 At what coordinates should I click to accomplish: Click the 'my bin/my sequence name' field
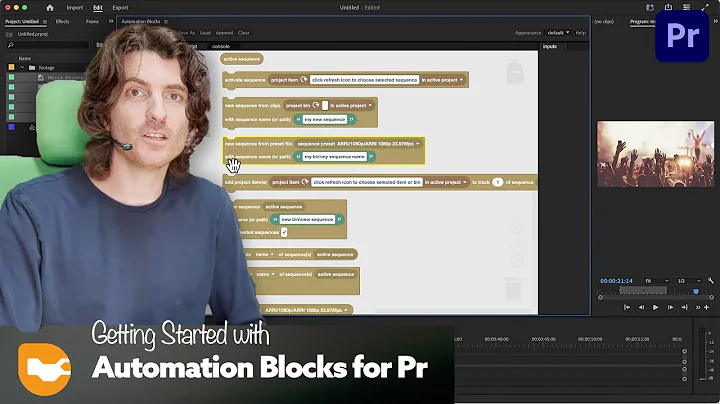coord(334,157)
